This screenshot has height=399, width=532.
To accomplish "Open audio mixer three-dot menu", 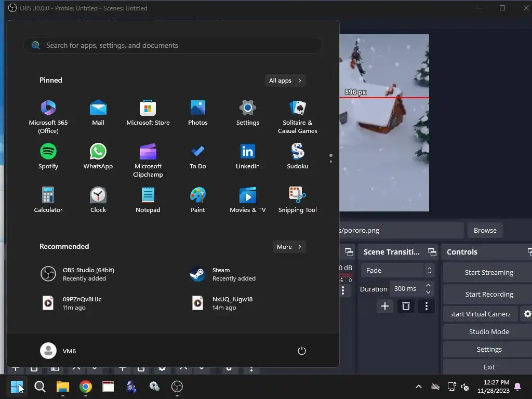I will coord(343,290).
